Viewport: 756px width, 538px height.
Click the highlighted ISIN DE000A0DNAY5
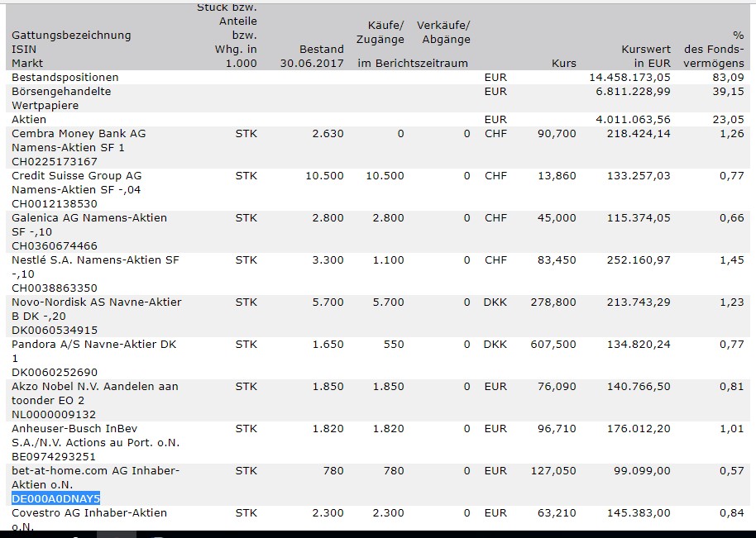[x=55, y=498]
